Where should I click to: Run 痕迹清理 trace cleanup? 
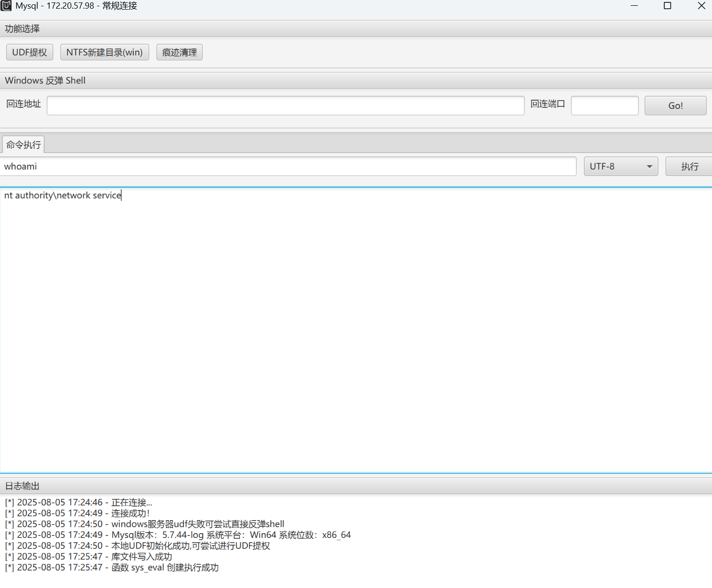(179, 52)
